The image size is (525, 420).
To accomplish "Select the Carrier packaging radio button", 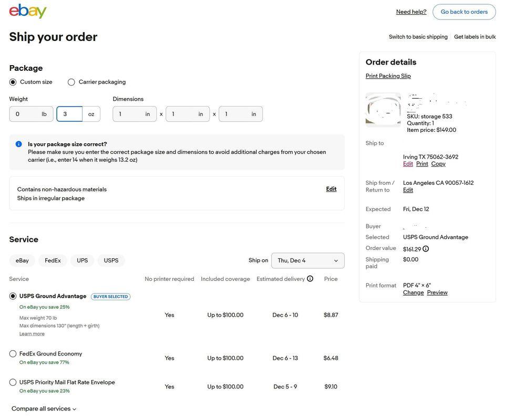I will (71, 82).
